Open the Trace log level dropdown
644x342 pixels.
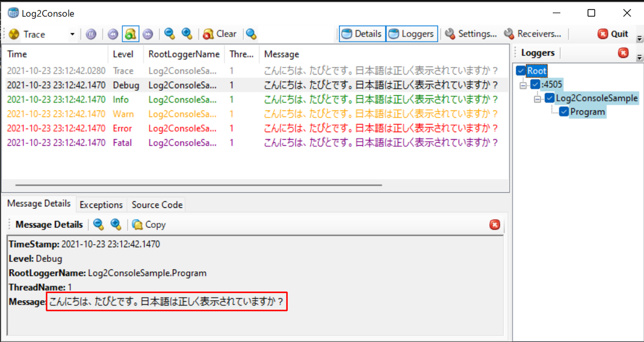tap(71, 34)
